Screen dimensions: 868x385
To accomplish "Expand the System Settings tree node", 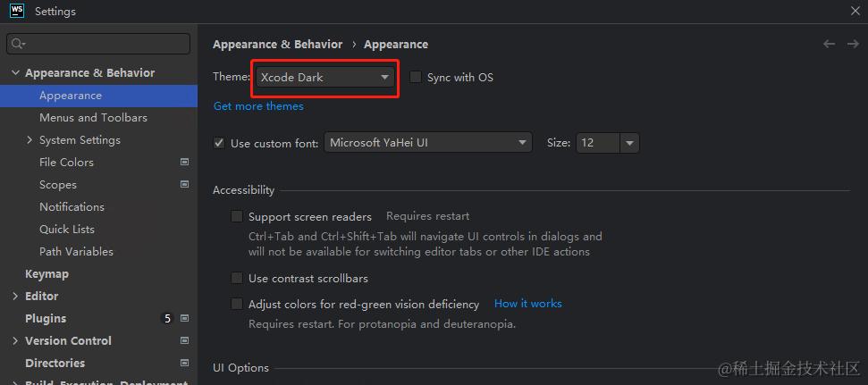I will (x=29, y=140).
